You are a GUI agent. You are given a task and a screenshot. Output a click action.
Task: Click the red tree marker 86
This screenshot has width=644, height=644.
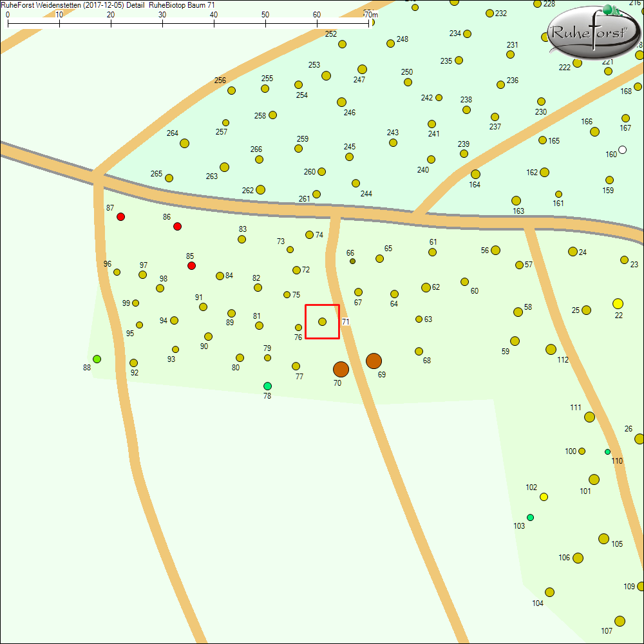click(178, 226)
